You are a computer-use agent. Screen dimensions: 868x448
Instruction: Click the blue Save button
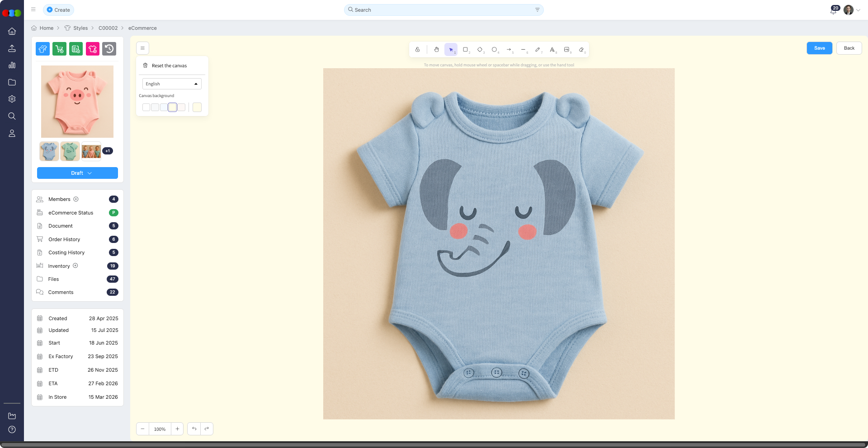point(819,48)
